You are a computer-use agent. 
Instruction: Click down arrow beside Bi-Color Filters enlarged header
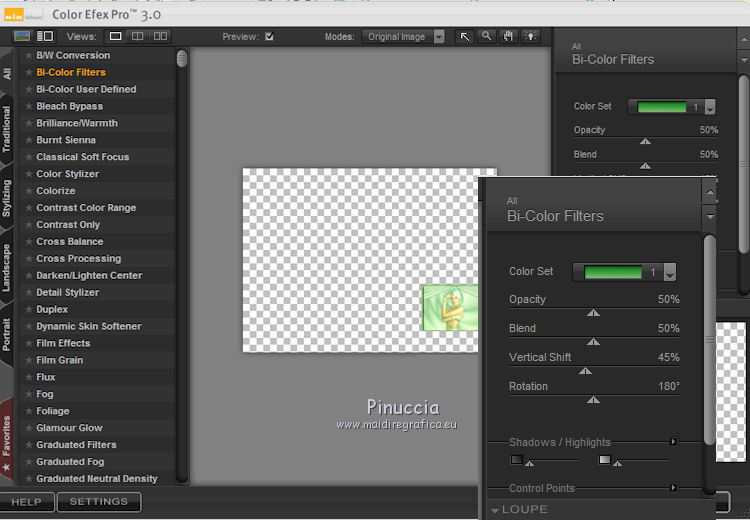click(710, 217)
